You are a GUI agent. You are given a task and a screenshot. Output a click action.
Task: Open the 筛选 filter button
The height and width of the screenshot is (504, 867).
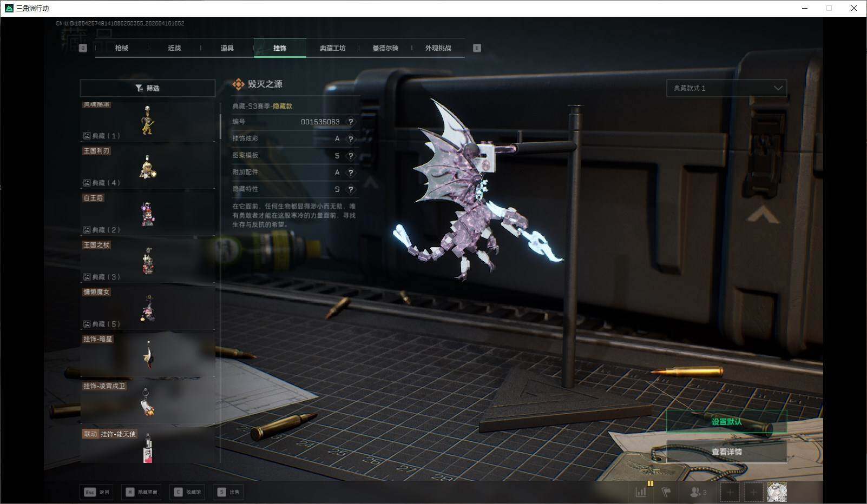(x=147, y=88)
